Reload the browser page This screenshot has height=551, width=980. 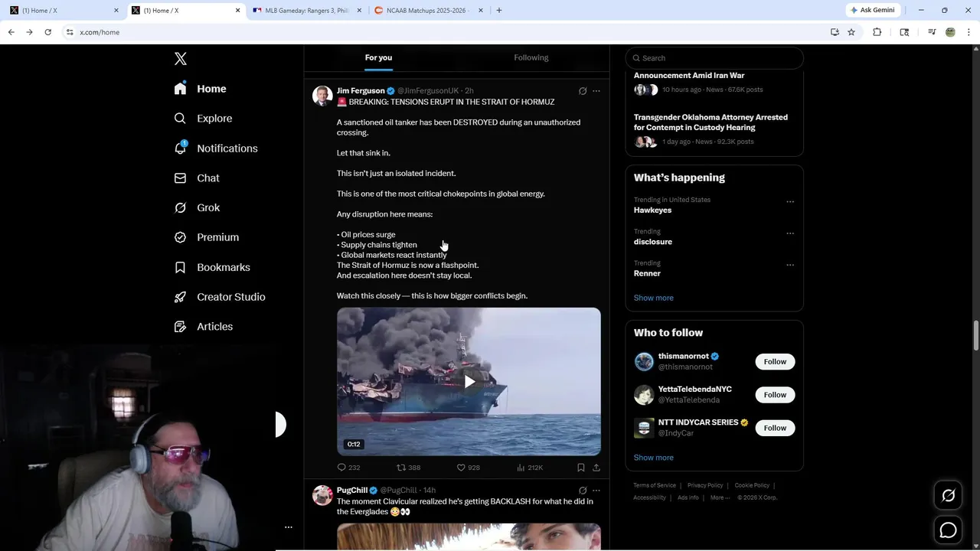(47, 32)
